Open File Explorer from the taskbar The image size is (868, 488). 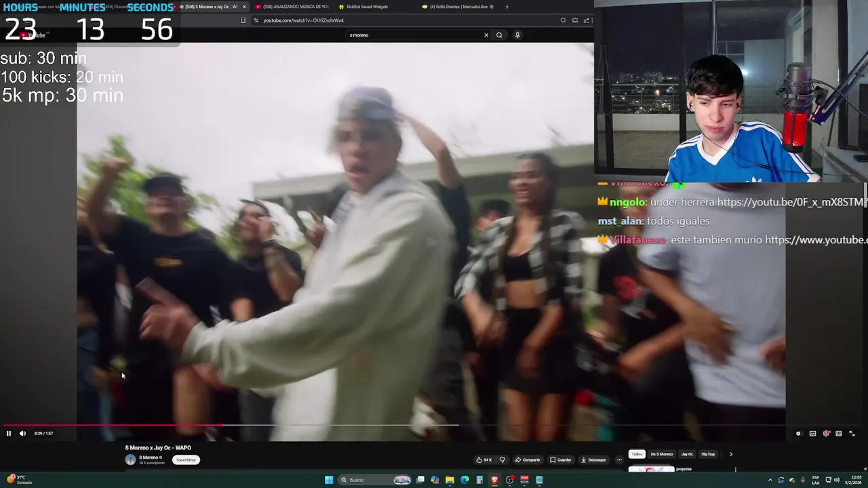pos(450,480)
